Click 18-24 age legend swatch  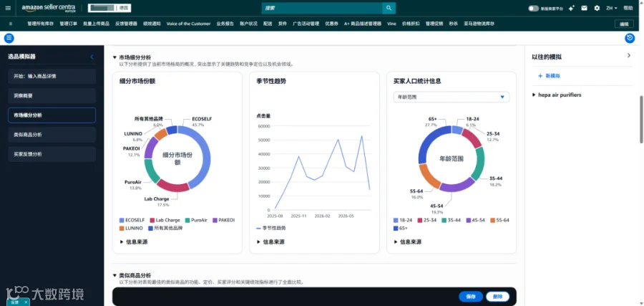click(396, 221)
